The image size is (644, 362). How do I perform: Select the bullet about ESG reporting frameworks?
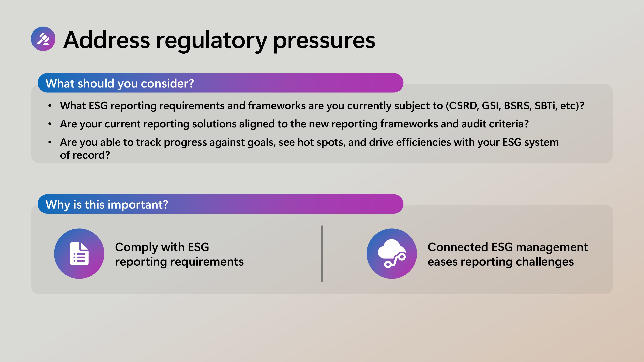click(x=322, y=106)
